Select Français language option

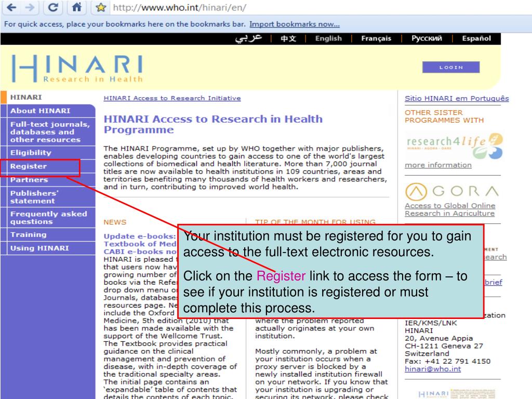click(376, 38)
